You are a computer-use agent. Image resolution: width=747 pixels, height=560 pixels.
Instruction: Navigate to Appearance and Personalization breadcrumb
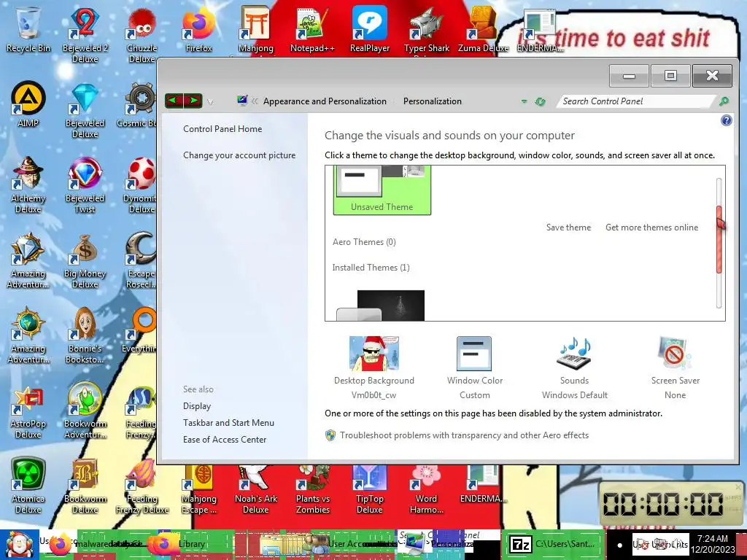[325, 101]
